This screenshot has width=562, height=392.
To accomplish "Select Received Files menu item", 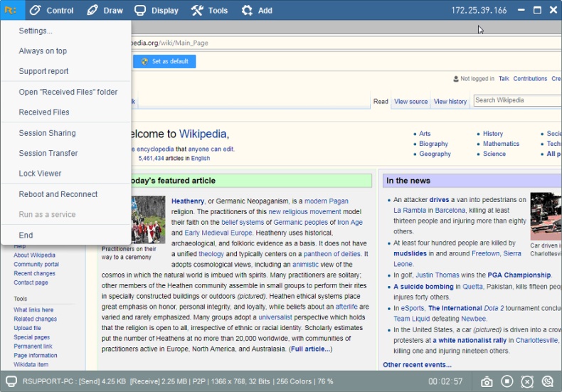I will [66, 112].
